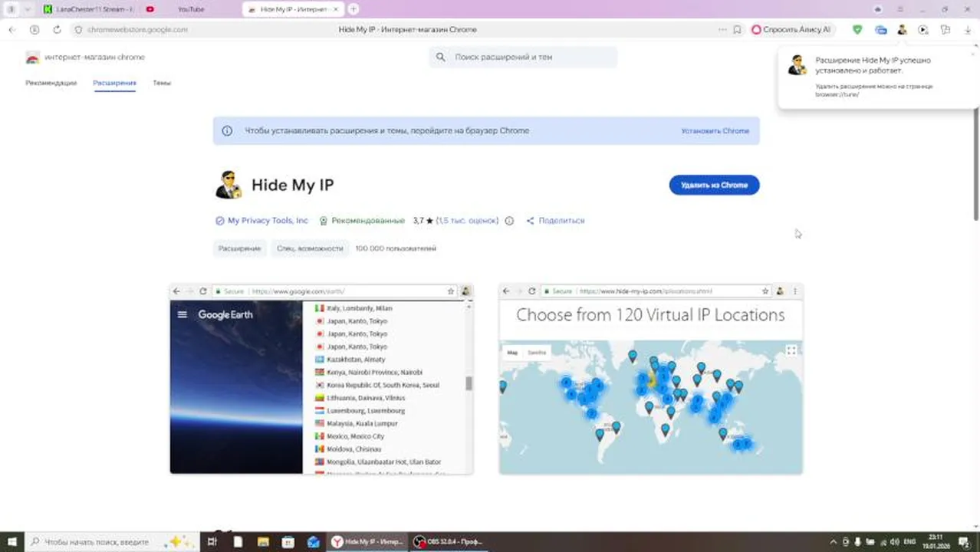Open the Hide My IP extension toolbar icon

[902, 29]
